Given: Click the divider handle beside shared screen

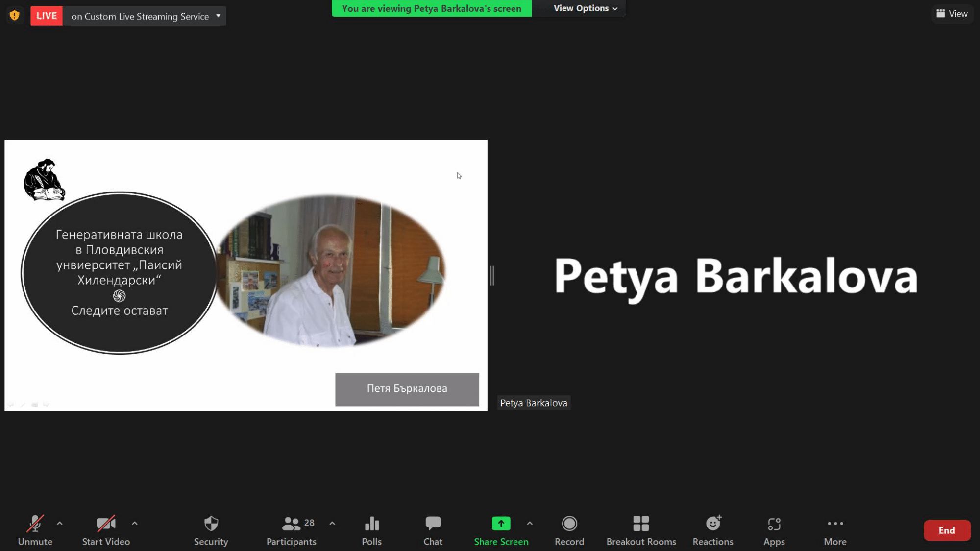Looking at the screenshot, I should [492, 276].
